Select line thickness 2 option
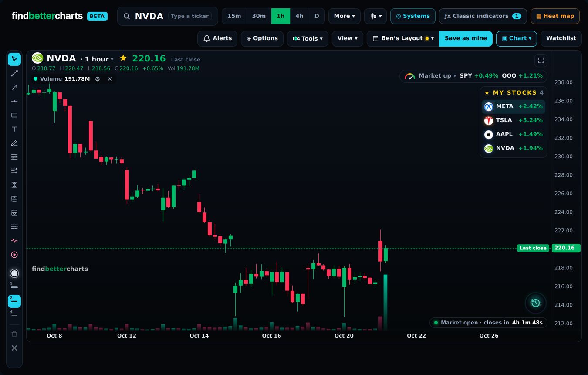Screen dimensions: 588x375 [14, 301]
